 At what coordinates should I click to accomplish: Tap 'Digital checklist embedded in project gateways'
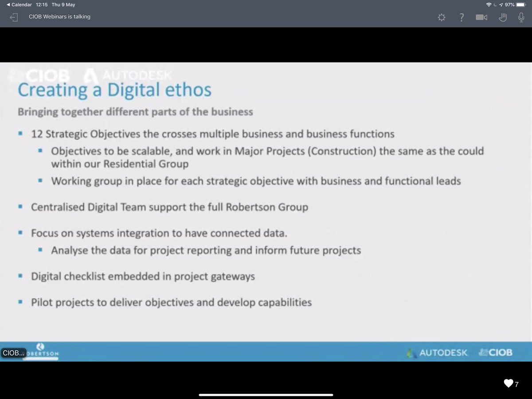pyautogui.click(x=143, y=277)
